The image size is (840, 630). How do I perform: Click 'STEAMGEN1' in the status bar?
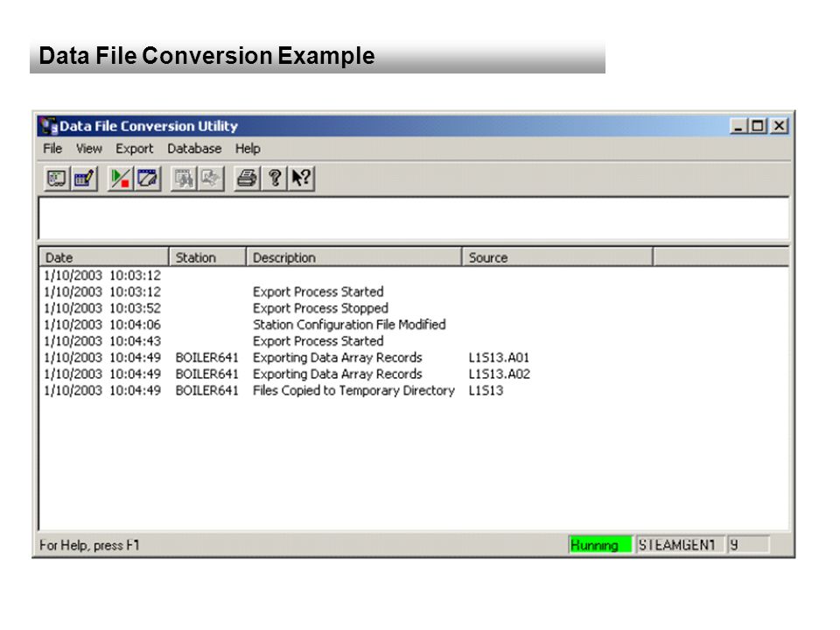pyautogui.click(x=680, y=545)
